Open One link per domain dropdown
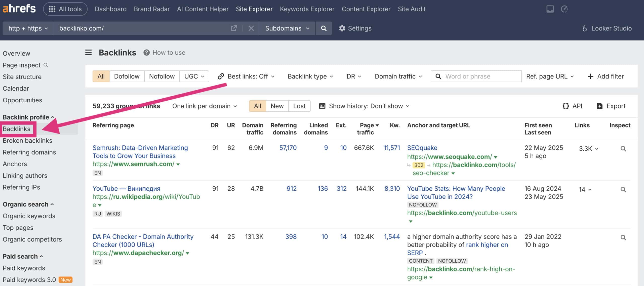 205,106
